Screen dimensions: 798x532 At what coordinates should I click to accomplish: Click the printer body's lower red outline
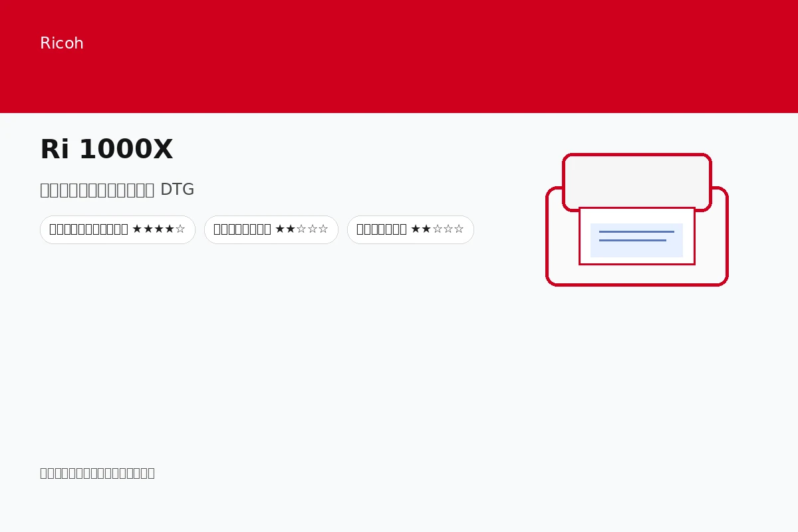click(x=637, y=285)
